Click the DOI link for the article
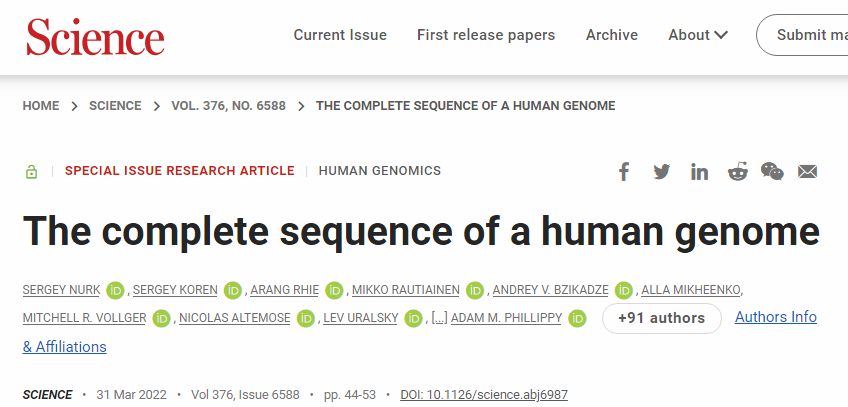Image resolution: width=848 pixels, height=407 pixels. [483, 394]
